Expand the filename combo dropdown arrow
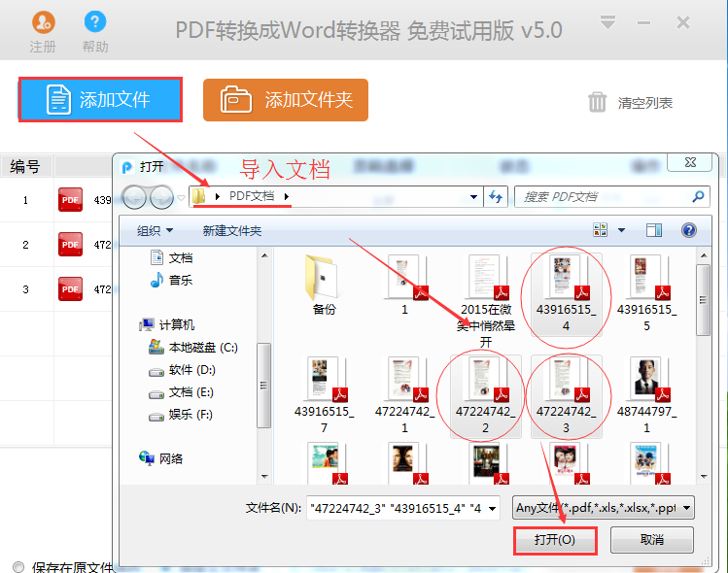 pyautogui.click(x=492, y=509)
